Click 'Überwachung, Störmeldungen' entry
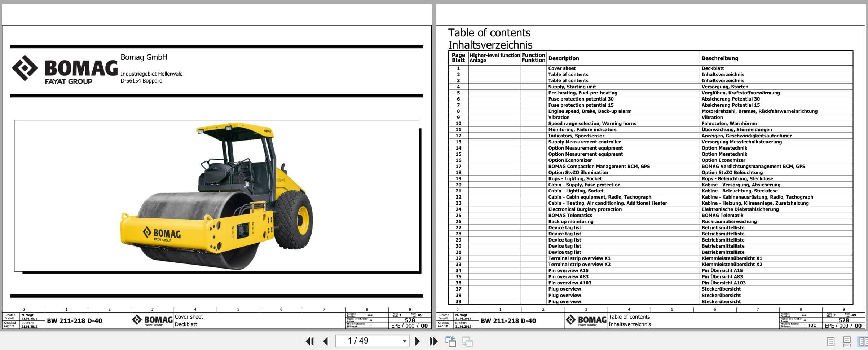The image size is (868, 350). 737,129
